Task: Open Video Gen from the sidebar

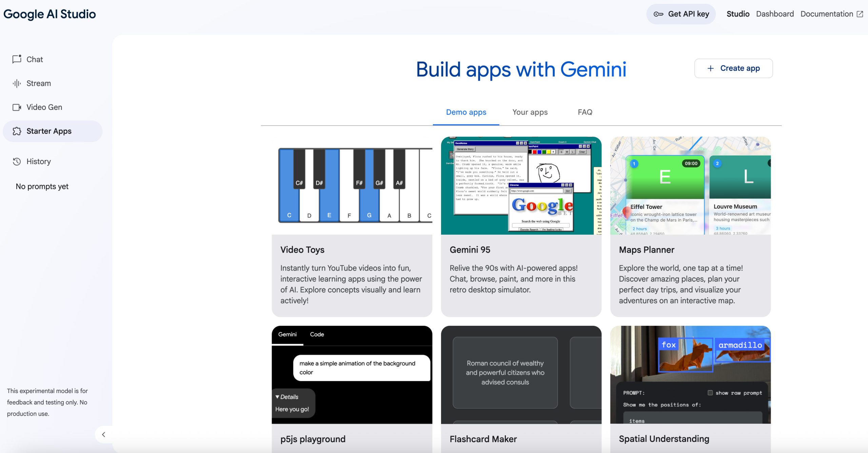Action: pos(44,107)
